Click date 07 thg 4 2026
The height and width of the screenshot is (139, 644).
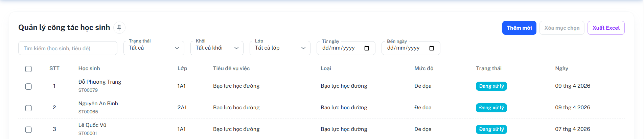pyautogui.click(x=573, y=129)
